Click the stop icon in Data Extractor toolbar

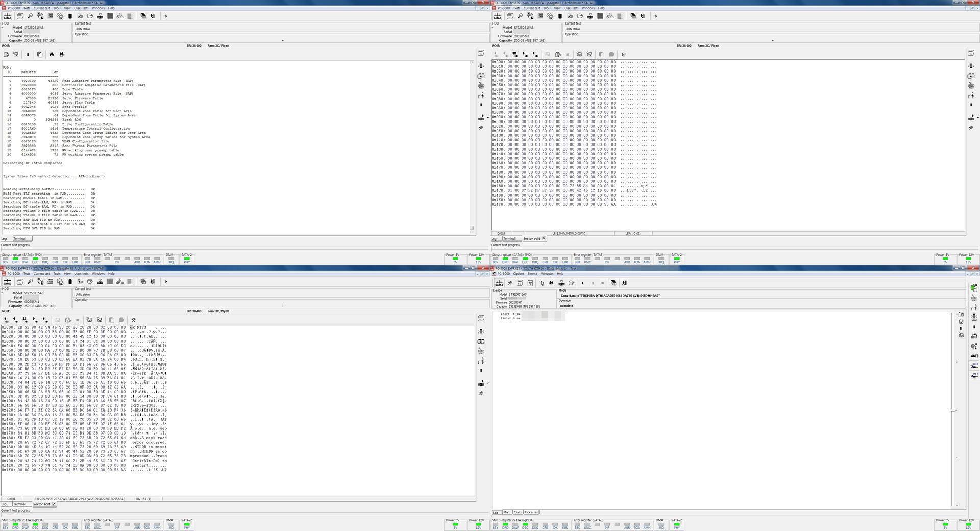pyautogui.click(x=602, y=283)
